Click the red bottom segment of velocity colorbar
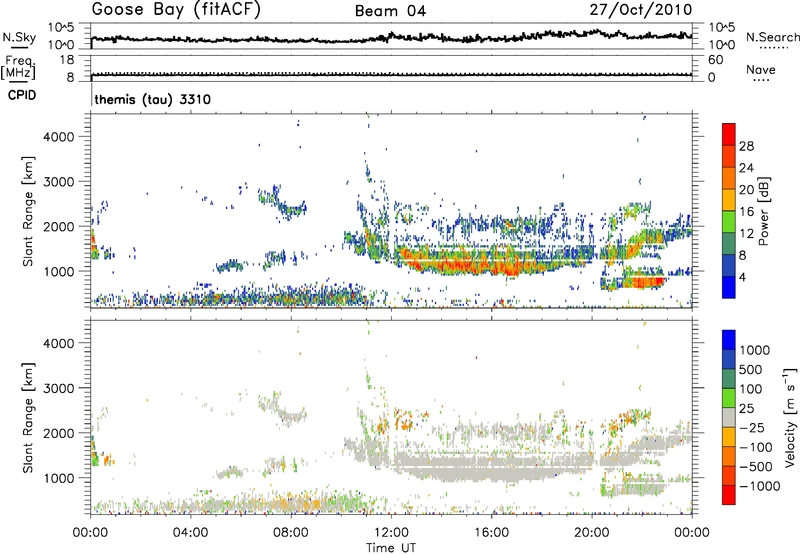This screenshot has width=800, height=554. point(729,495)
